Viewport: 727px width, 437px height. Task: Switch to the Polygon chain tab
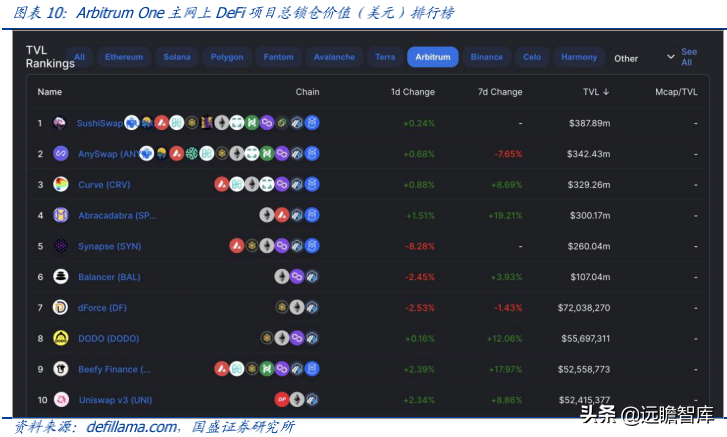coord(227,57)
